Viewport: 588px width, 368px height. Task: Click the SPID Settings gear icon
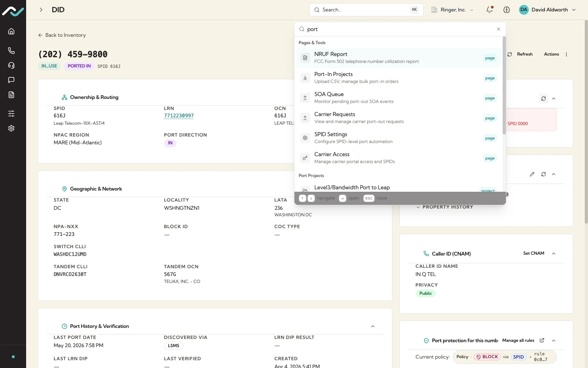(x=305, y=138)
